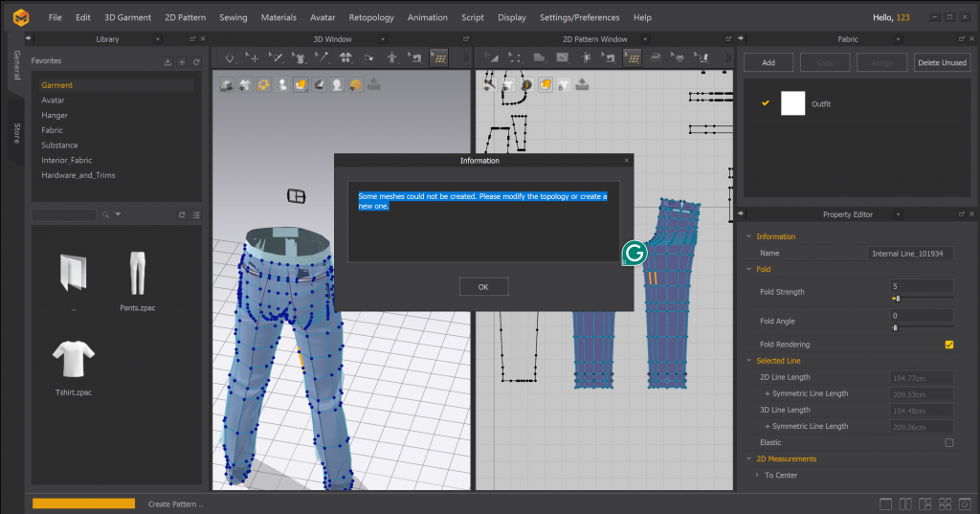
Task: Click the refresh icon next to Favorites
Action: point(196,61)
